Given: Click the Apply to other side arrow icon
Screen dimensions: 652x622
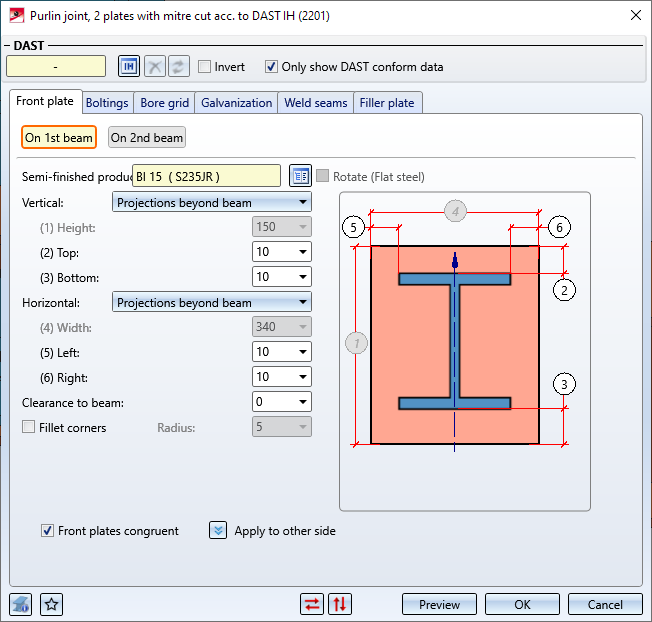Looking at the screenshot, I should (x=219, y=531).
